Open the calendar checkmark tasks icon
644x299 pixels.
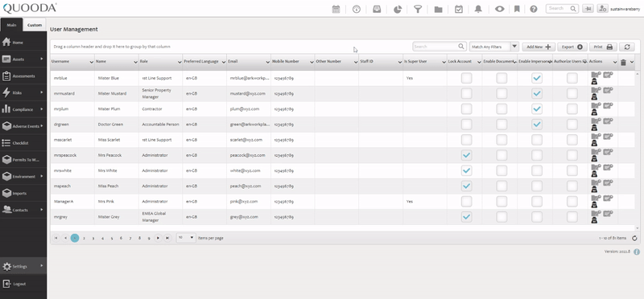coord(459,9)
